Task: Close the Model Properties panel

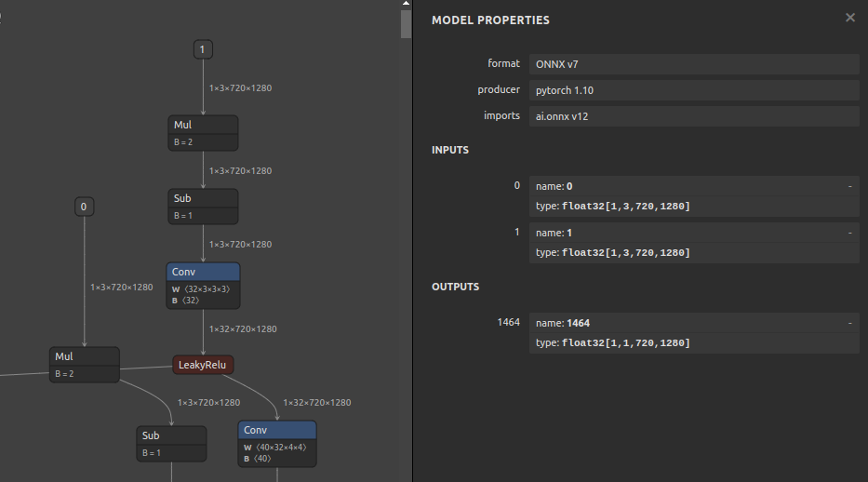Action: tap(849, 18)
